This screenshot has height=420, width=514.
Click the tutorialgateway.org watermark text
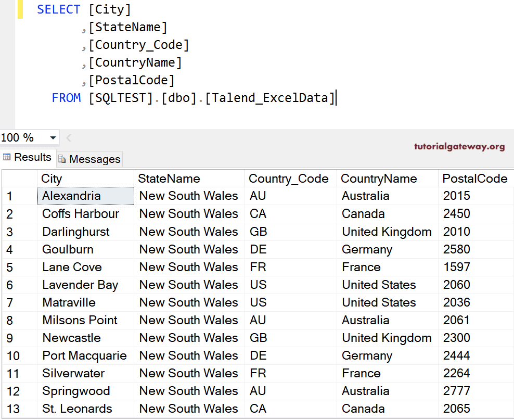tap(459, 146)
